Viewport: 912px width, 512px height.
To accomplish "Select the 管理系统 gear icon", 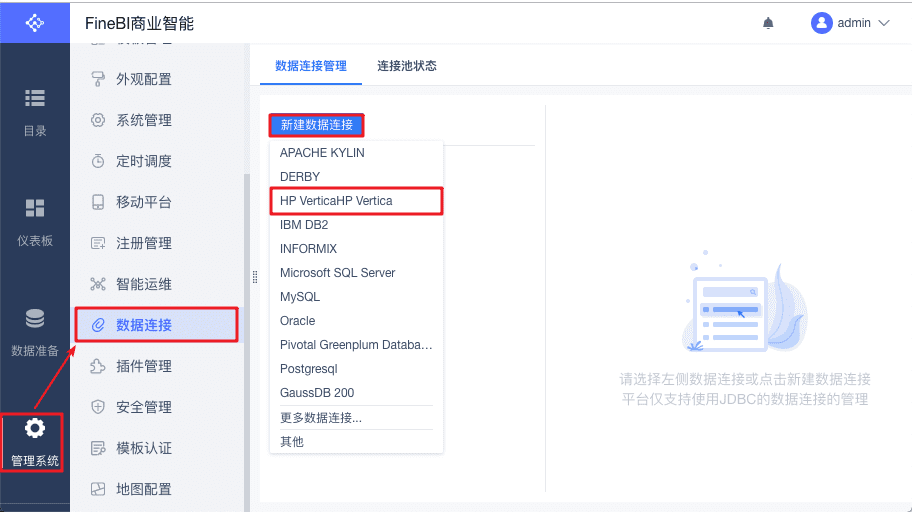I will click(x=35, y=429).
